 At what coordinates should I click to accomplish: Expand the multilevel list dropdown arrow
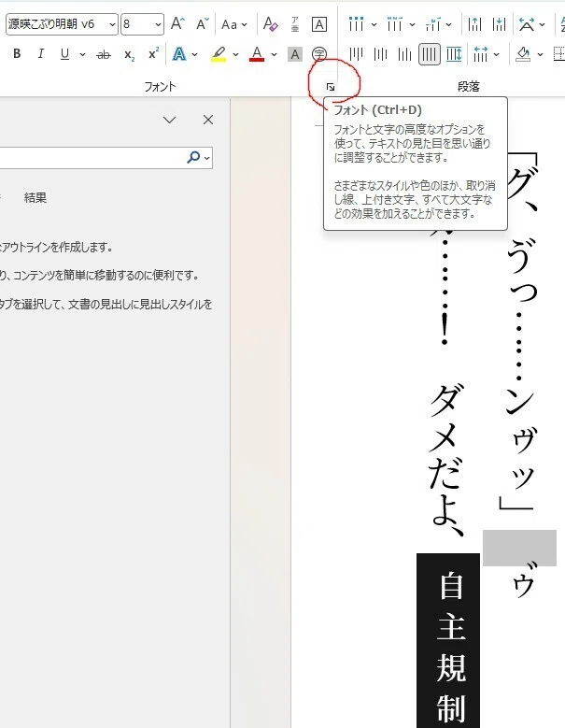(449, 24)
